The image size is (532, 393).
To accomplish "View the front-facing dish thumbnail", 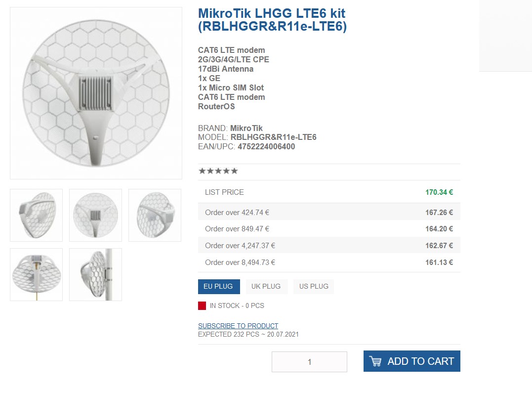I will click(x=95, y=215).
